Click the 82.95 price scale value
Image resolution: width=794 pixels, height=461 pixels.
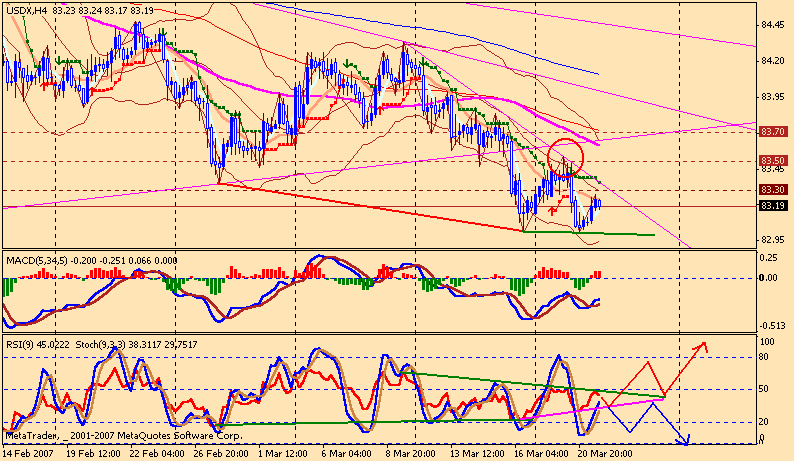point(773,240)
